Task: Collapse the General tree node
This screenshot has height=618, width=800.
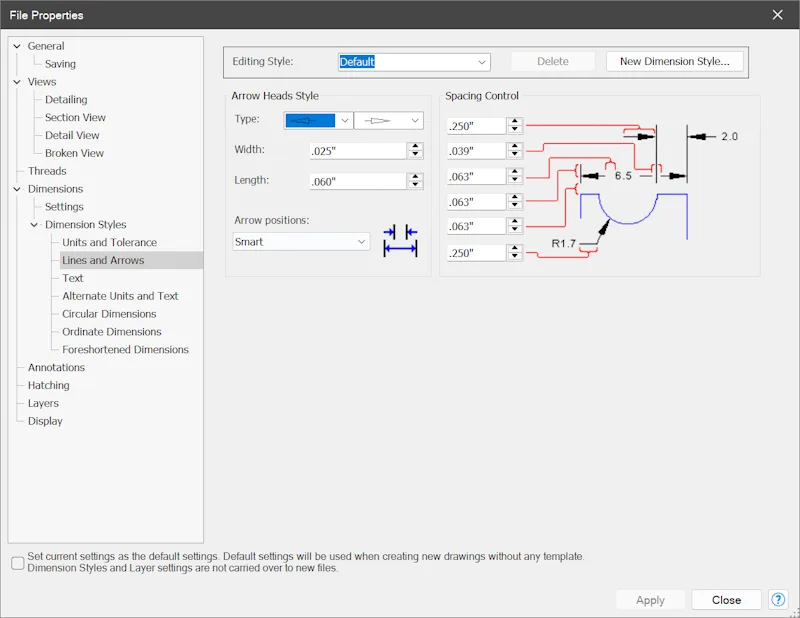Action: (17, 46)
